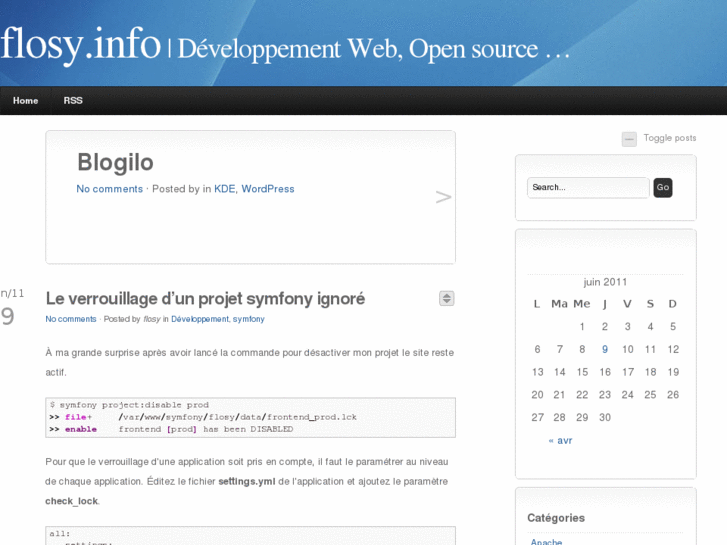Click the Go search button
The height and width of the screenshot is (545, 727).
tap(662, 187)
